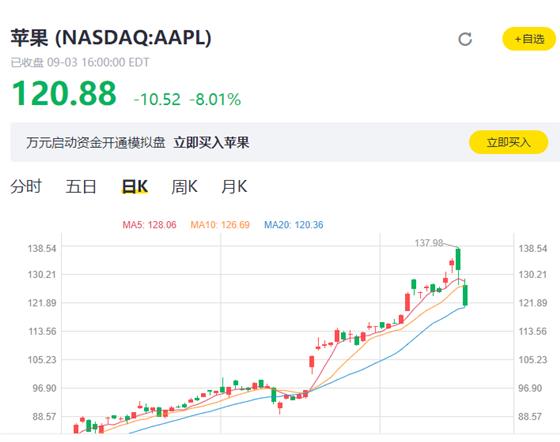Screen dimensions: 560x442
Task: Click the 138.54 left axis label
Action: click(x=42, y=248)
